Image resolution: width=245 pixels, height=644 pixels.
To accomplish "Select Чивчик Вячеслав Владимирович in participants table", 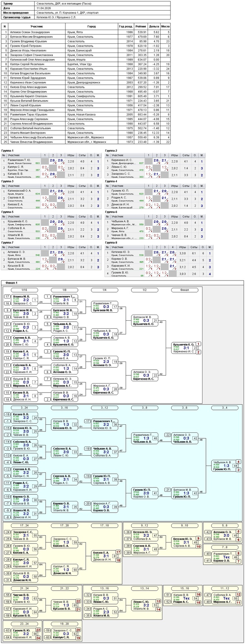I will pyautogui.click(x=86, y=142).
